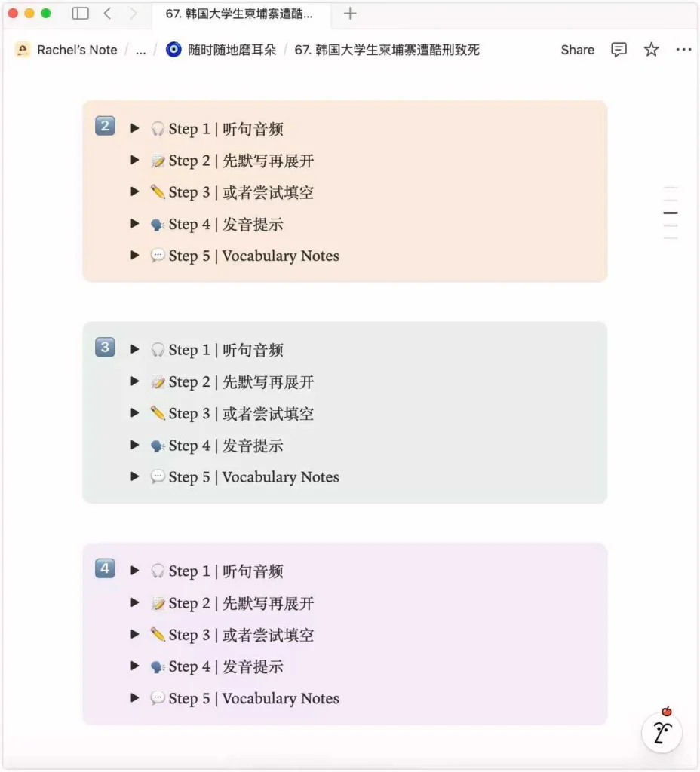The image size is (700, 772).
Task: Open the breadcrumb ellipsis to reveal hidden pages
Action: [140, 50]
